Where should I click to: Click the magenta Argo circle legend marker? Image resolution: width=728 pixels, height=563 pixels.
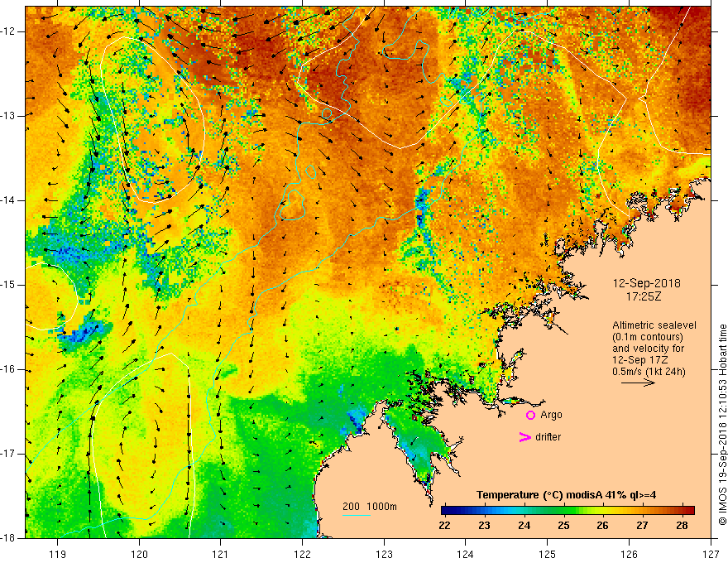coord(530,415)
